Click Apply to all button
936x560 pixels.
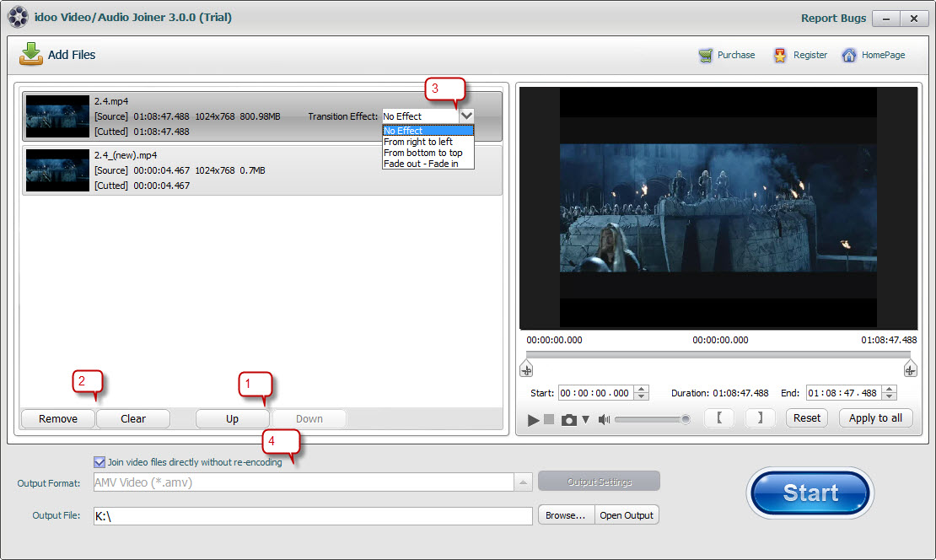(x=876, y=418)
